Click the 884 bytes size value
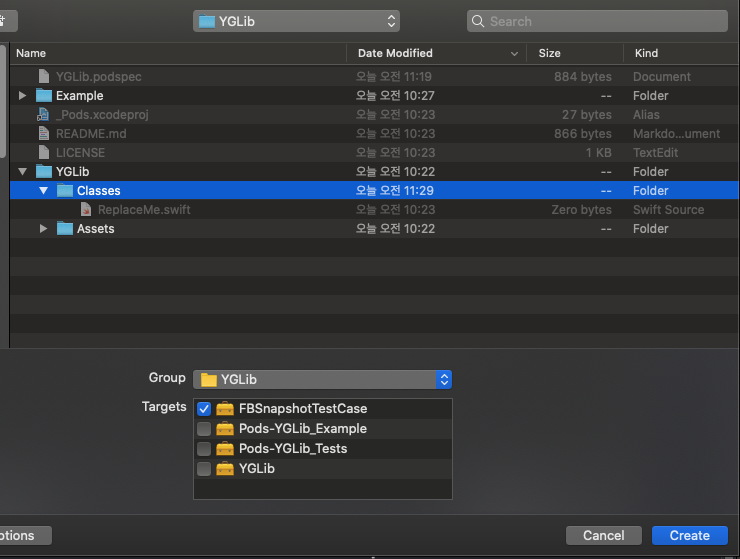 (583, 76)
